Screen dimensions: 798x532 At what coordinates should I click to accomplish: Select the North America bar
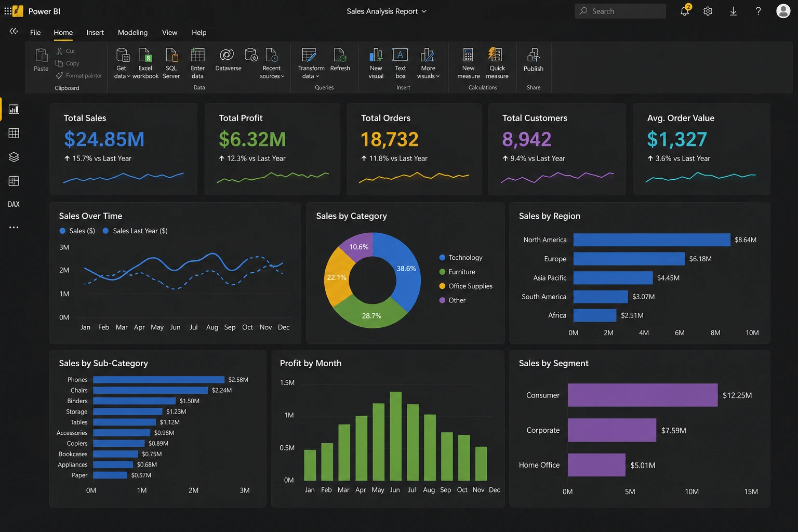(x=651, y=240)
